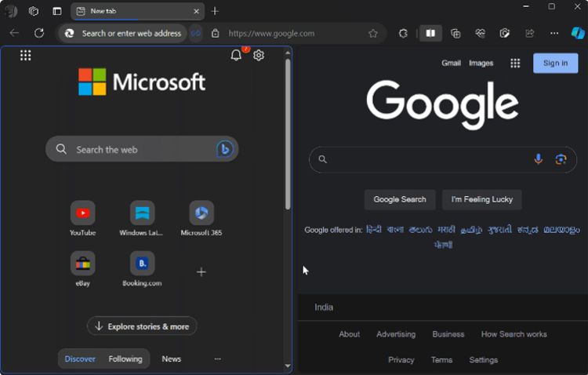Open the Google apps grid icon

pos(515,63)
